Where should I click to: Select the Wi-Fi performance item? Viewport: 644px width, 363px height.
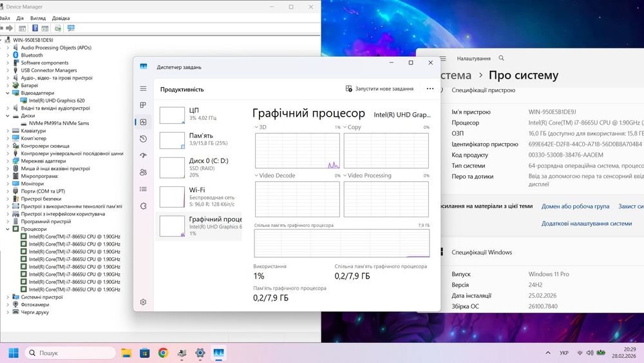200,197
